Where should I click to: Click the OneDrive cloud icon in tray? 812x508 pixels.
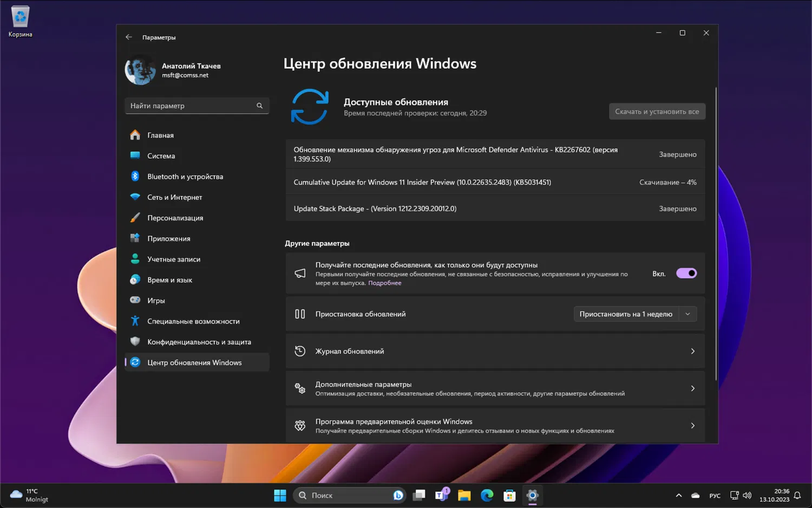(696, 496)
